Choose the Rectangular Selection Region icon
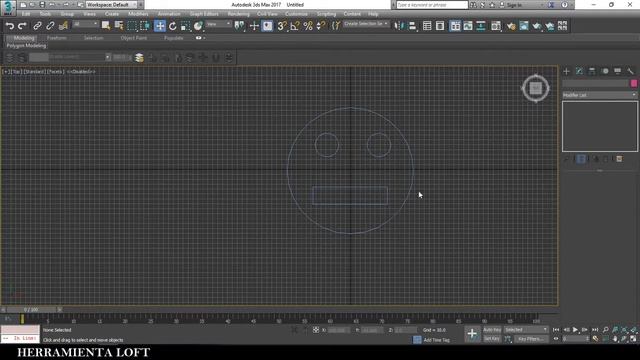The width and height of the screenshot is (640, 360). click(132, 26)
